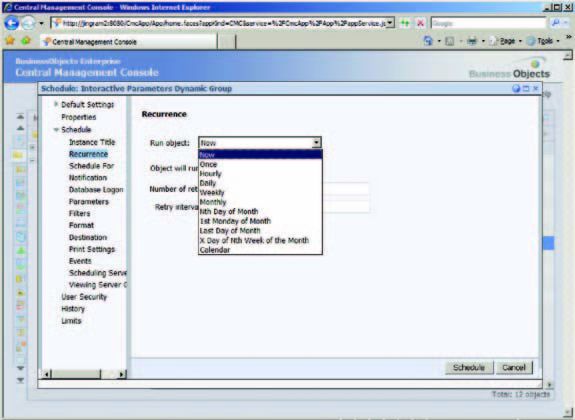The image size is (575, 420).
Task: Click the browser Back arrow button
Action: 12,23
